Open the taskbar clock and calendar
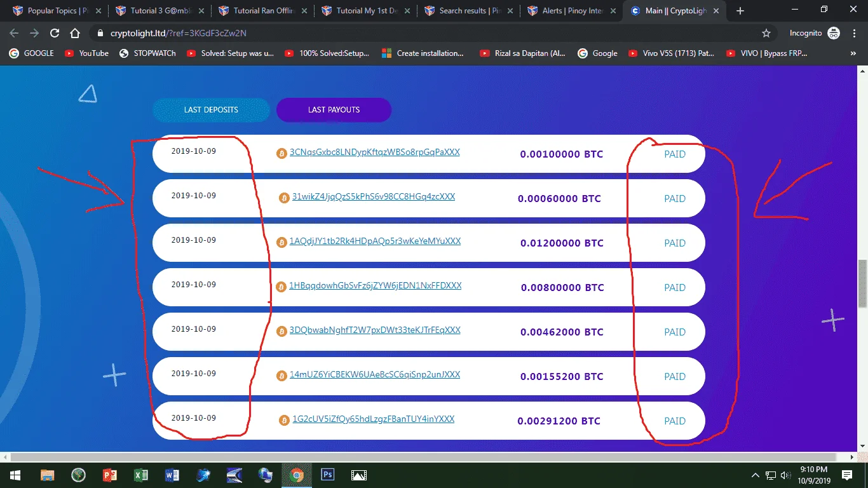This screenshot has height=488, width=868. (x=813, y=475)
